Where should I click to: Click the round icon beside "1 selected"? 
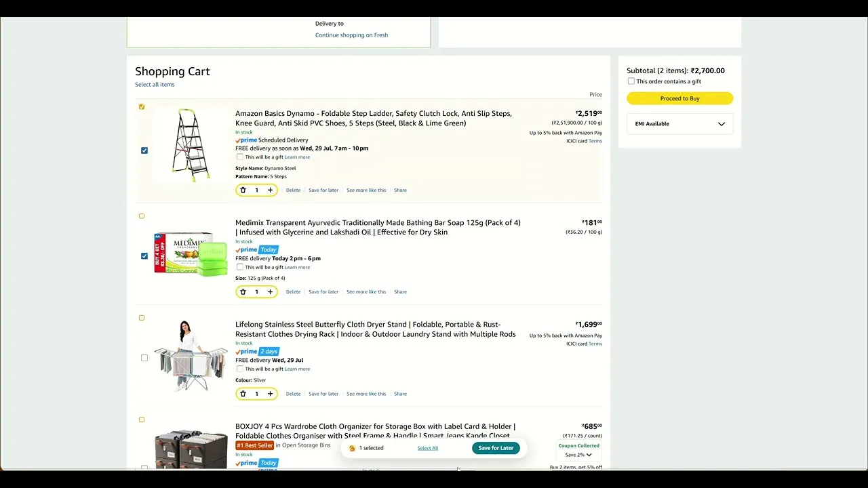[x=352, y=448]
